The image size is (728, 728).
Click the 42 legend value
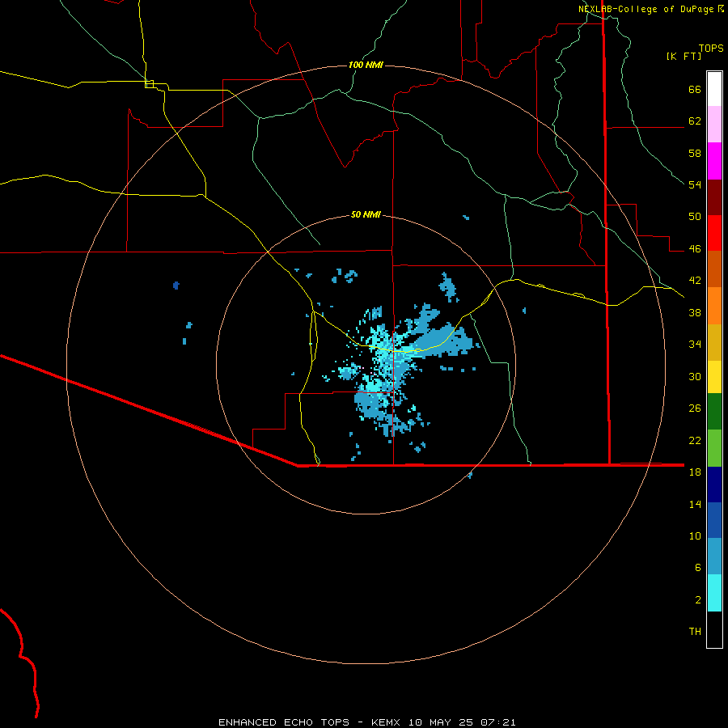click(695, 280)
